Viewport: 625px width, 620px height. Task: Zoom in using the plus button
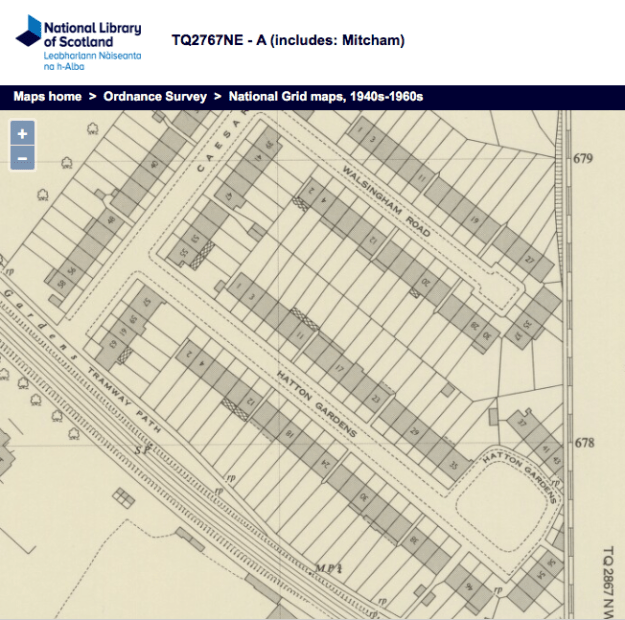[x=22, y=133]
